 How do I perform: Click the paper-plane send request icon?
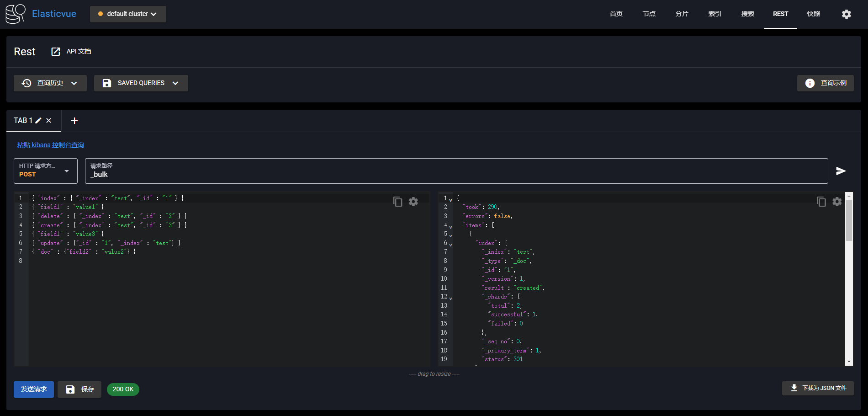pos(841,171)
